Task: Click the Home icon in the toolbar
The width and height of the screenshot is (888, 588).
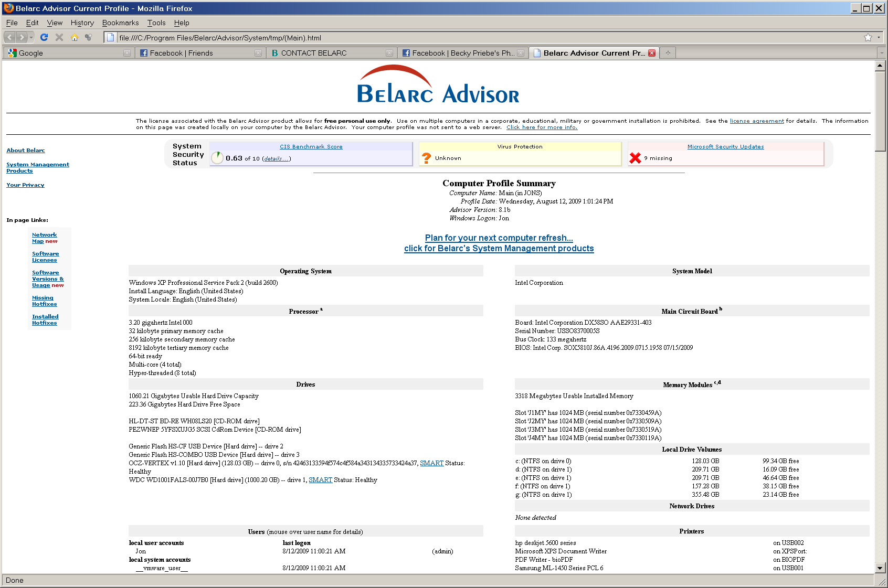Action: coord(74,37)
